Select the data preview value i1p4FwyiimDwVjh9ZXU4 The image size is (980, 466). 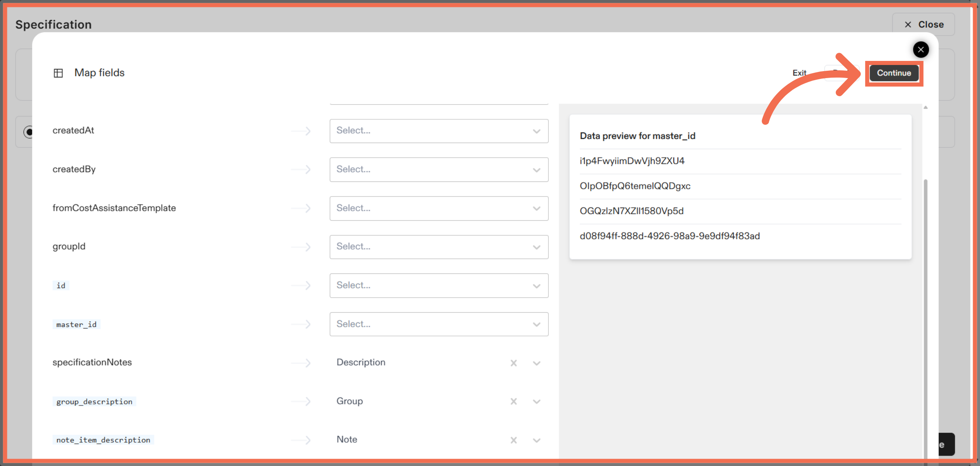coord(632,161)
